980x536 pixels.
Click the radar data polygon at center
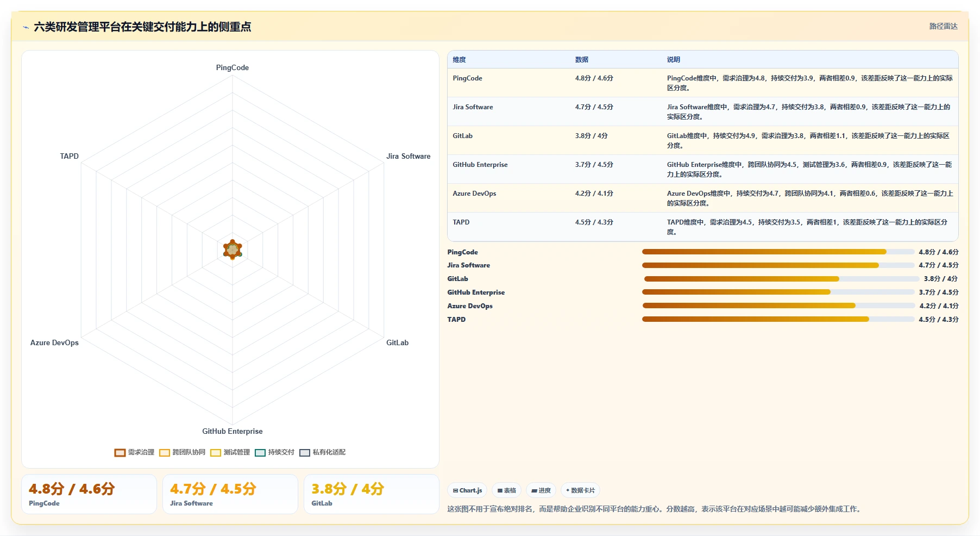click(x=233, y=250)
